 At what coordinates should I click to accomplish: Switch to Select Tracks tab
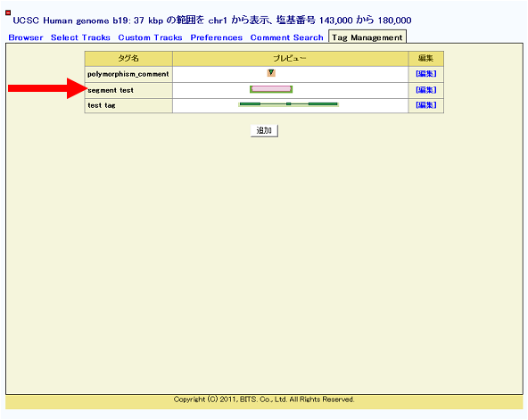click(80, 37)
